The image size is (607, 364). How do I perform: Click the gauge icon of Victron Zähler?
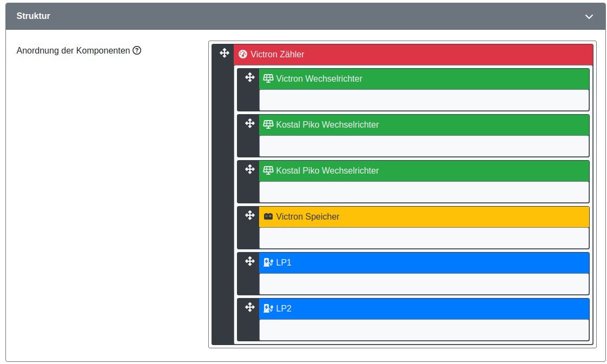click(x=243, y=54)
